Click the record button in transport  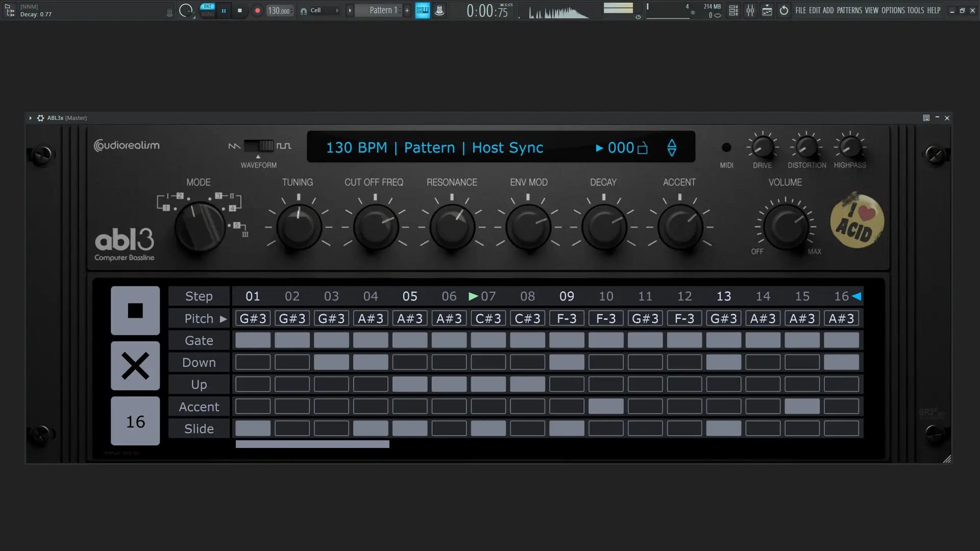pyautogui.click(x=257, y=11)
